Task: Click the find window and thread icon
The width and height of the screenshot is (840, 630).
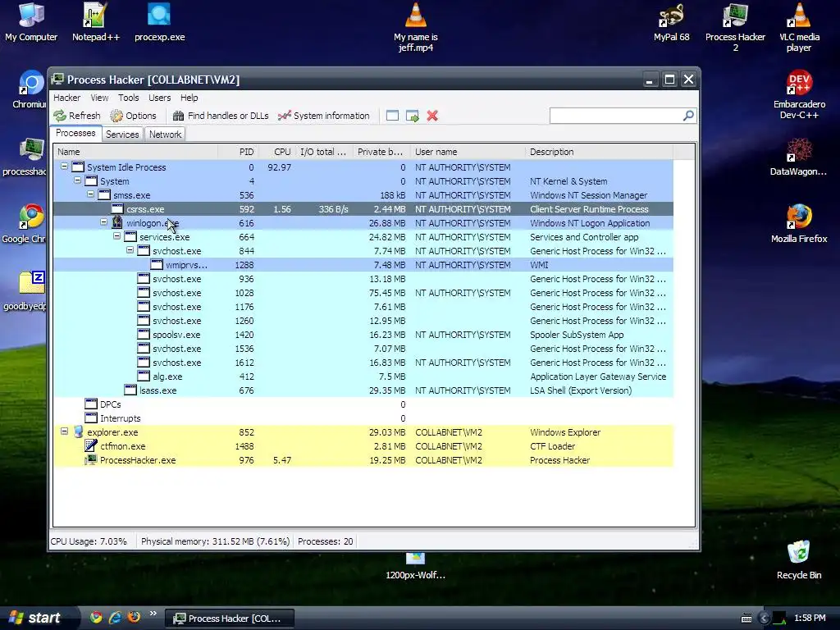Action: pos(413,116)
